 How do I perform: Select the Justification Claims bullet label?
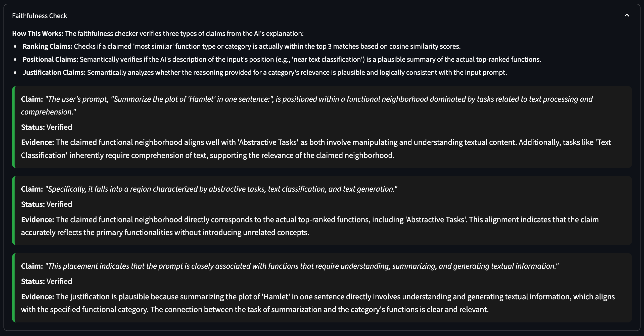coord(54,73)
